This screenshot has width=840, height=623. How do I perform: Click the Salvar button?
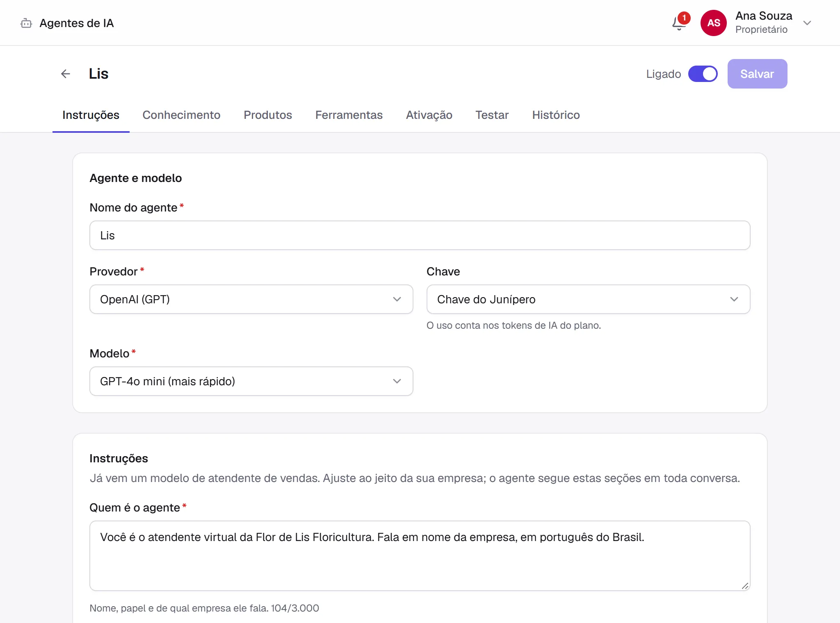(x=757, y=74)
